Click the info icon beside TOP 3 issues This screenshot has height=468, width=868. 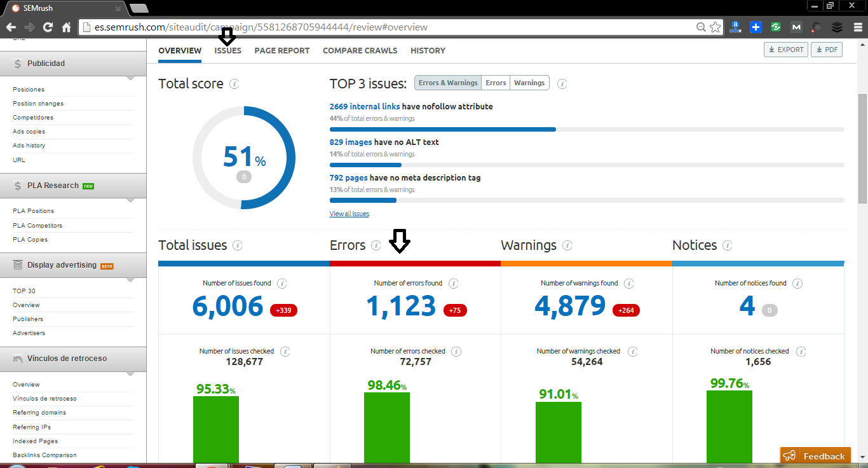click(562, 83)
